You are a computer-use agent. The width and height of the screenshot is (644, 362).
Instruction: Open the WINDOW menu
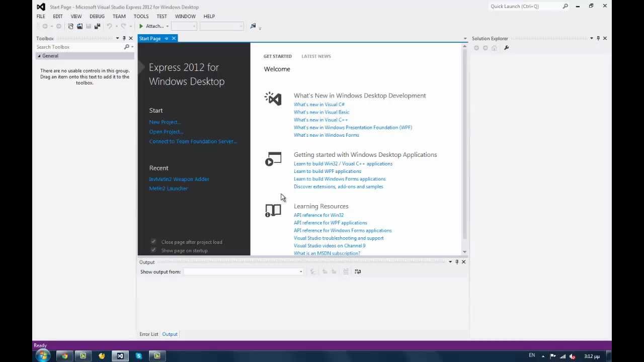tap(185, 16)
